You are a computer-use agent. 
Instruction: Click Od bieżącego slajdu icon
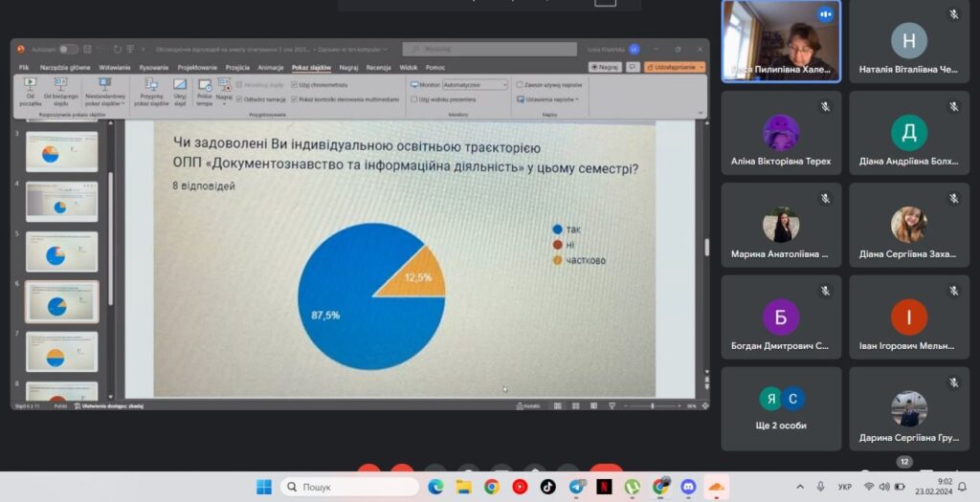[60, 89]
